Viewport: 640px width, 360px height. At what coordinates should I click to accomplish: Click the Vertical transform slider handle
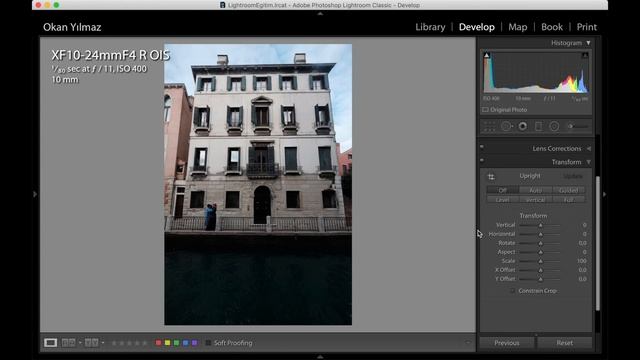coord(540,225)
